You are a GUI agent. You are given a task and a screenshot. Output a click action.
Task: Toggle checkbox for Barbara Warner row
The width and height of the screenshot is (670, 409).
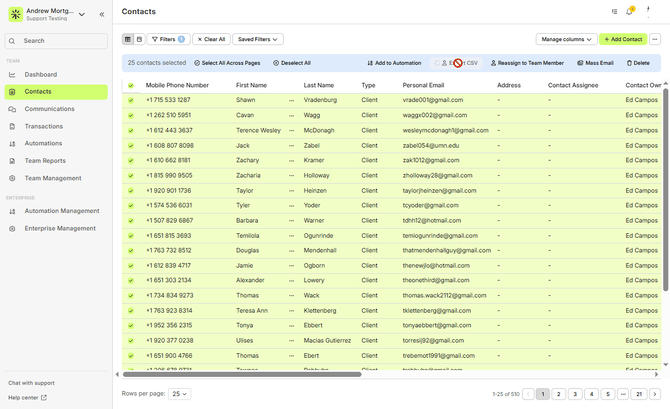[x=130, y=220]
